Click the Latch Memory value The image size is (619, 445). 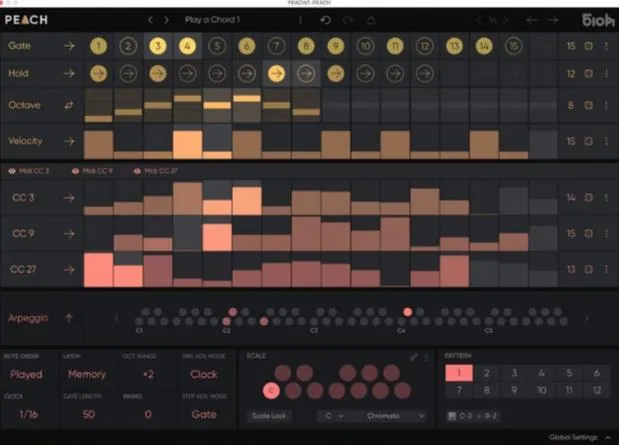coord(87,374)
